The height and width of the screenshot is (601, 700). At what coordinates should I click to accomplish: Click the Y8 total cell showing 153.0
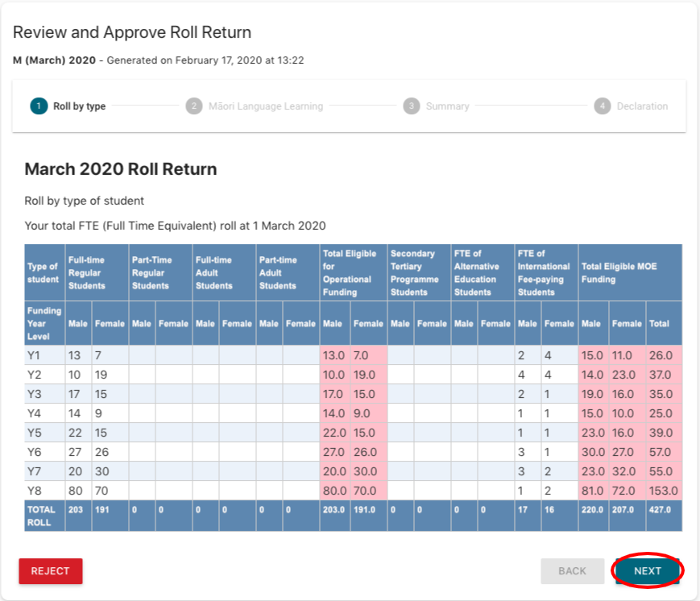[x=663, y=491]
